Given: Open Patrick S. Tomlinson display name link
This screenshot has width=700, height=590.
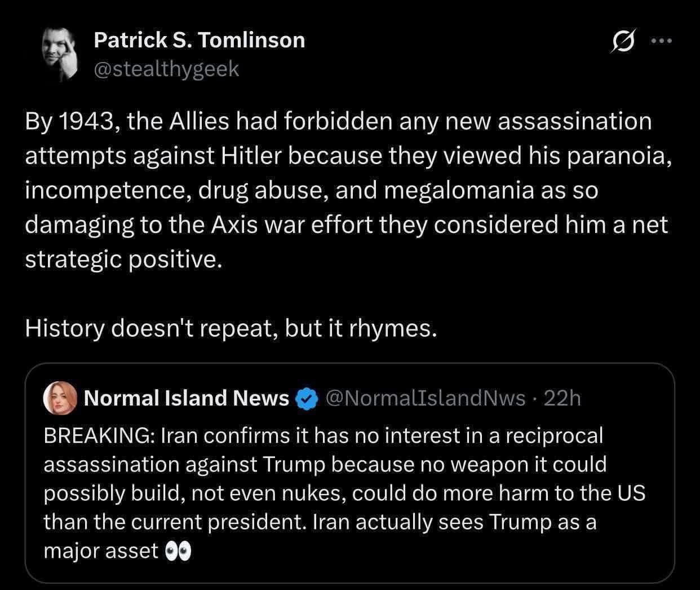Looking at the screenshot, I should click(x=199, y=40).
